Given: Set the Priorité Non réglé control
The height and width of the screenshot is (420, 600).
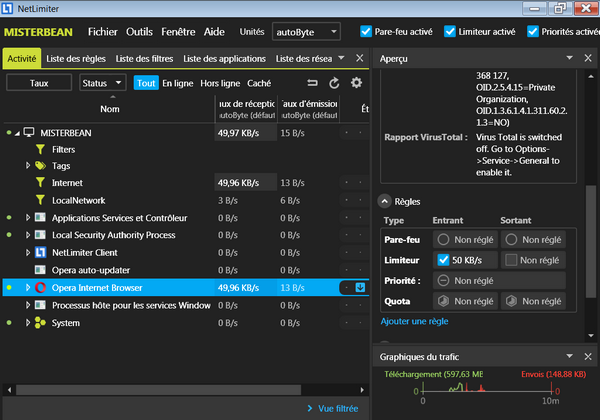Looking at the screenshot, I should click(x=499, y=281).
